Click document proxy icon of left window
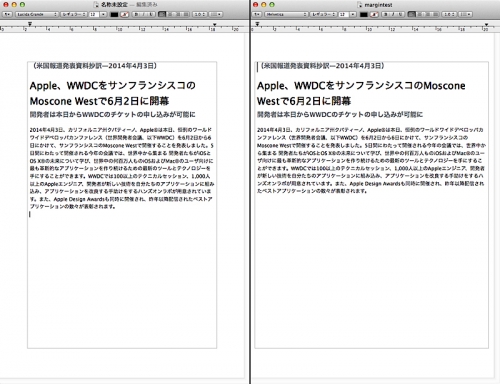The image size is (500, 384). pyautogui.click(x=96, y=5)
